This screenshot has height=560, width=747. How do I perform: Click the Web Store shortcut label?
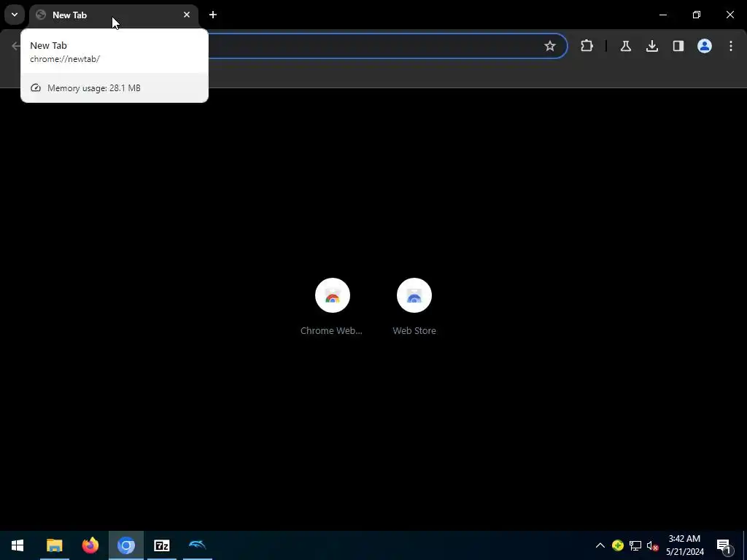tap(414, 330)
